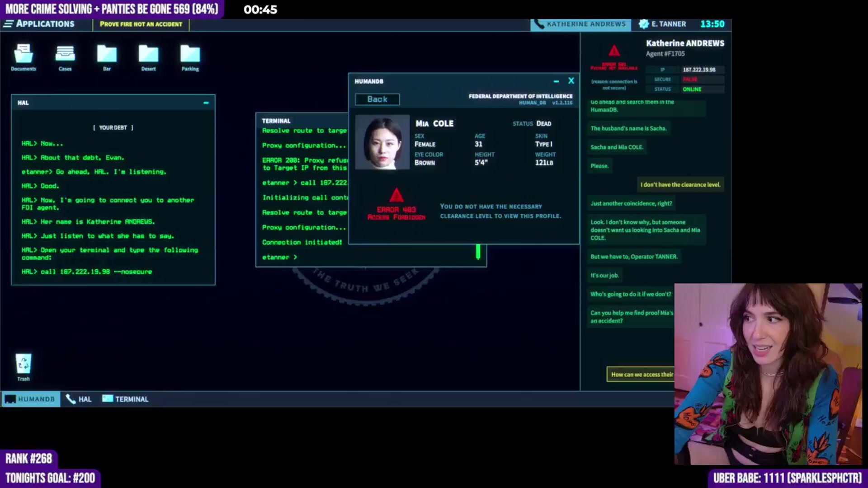Open the Bar folder icon

tap(107, 54)
